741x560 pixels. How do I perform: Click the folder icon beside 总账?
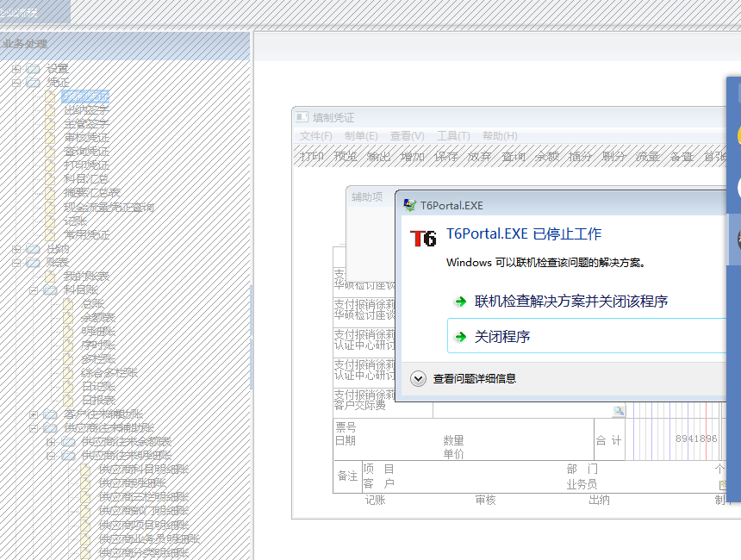click(68, 303)
